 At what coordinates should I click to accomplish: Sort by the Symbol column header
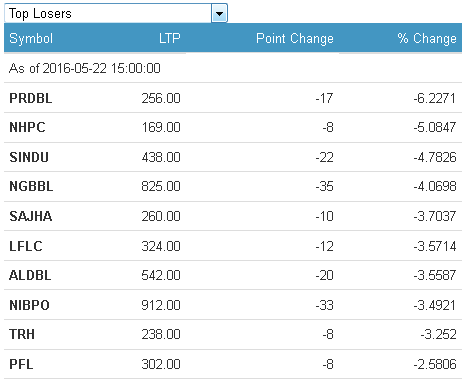(x=31, y=38)
